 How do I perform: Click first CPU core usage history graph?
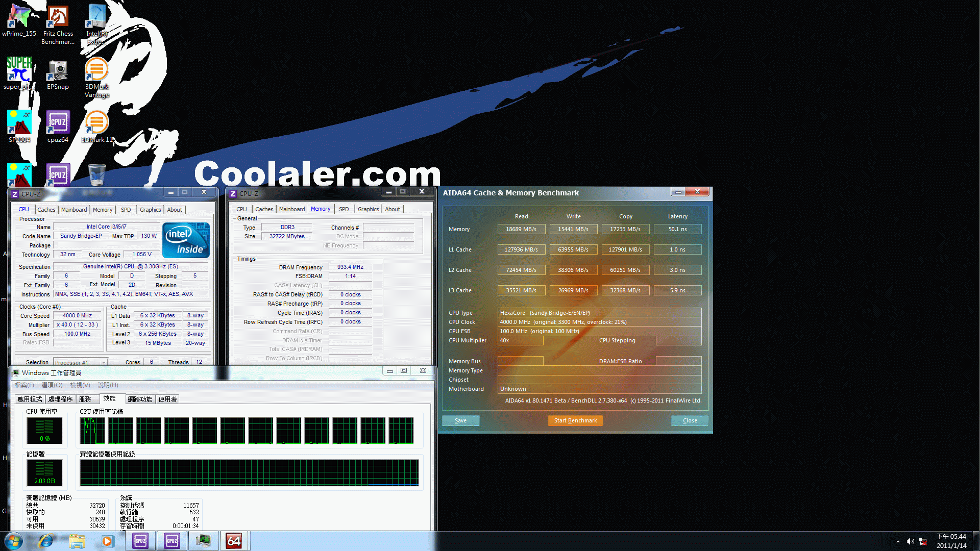tap(92, 431)
